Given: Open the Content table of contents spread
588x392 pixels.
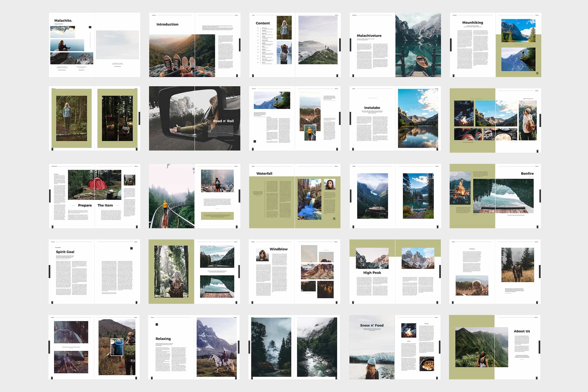Looking at the screenshot, I should (x=295, y=45).
